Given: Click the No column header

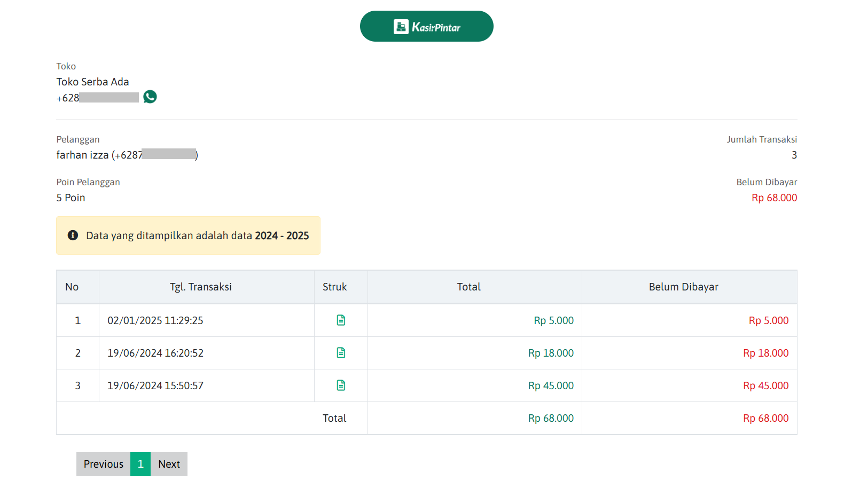Looking at the screenshot, I should click(x=72, y=287).
